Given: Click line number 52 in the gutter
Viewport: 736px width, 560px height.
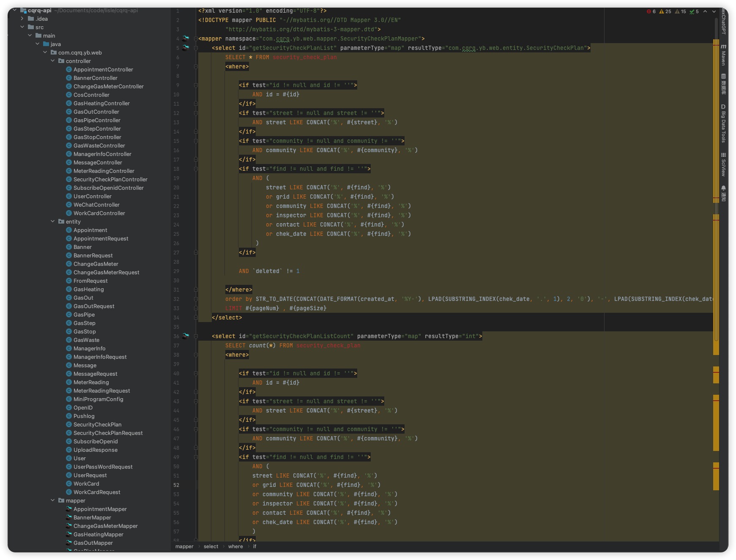Looking at the screenshot, I should tap(176, 485).
